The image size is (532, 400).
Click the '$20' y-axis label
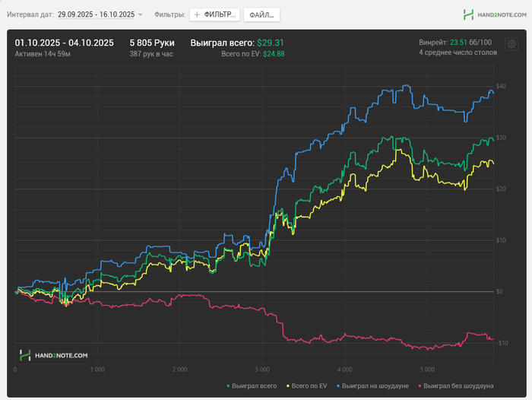[x=501, y=189]
